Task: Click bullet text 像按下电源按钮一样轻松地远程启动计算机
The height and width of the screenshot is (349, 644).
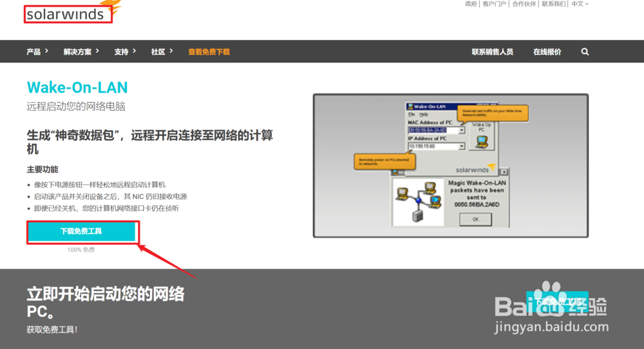Action: (100, 185)
